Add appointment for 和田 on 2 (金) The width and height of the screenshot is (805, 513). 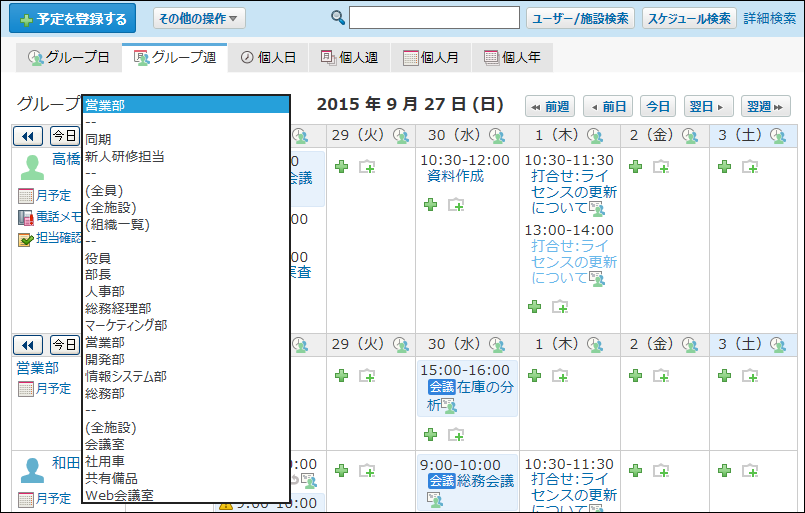pos(636,470)
